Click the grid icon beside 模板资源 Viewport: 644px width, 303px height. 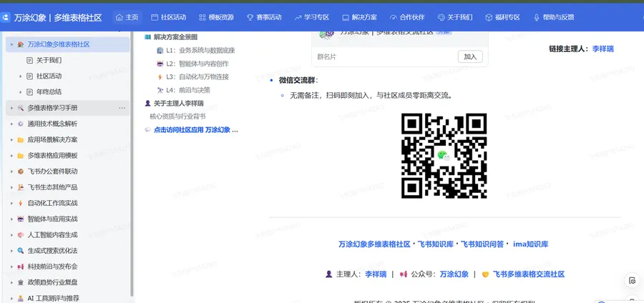pyautogui.click(x=202, y=17)
